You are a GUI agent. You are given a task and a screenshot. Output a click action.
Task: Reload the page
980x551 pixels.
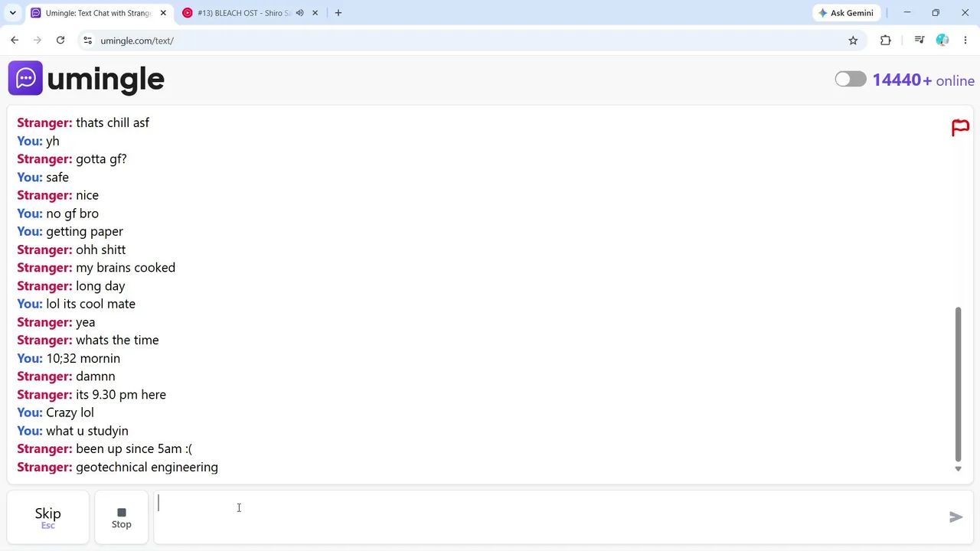pos(60,41)
